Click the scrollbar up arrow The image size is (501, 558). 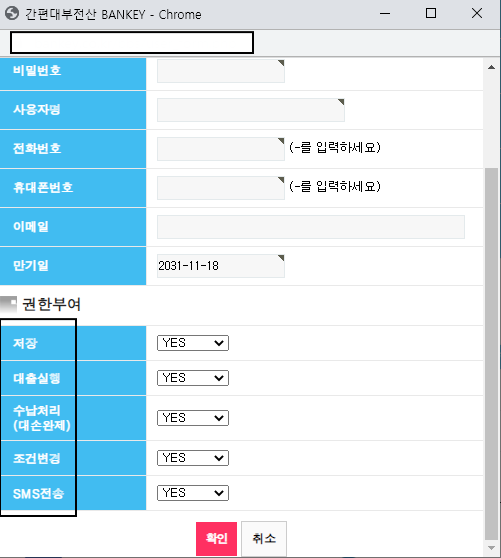tap(491, 67)
